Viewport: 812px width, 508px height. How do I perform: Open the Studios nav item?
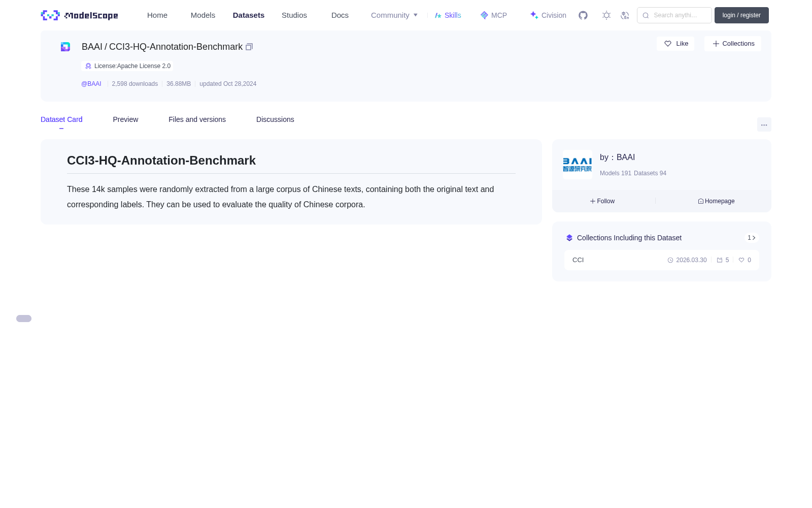click(x=294, y=15)
